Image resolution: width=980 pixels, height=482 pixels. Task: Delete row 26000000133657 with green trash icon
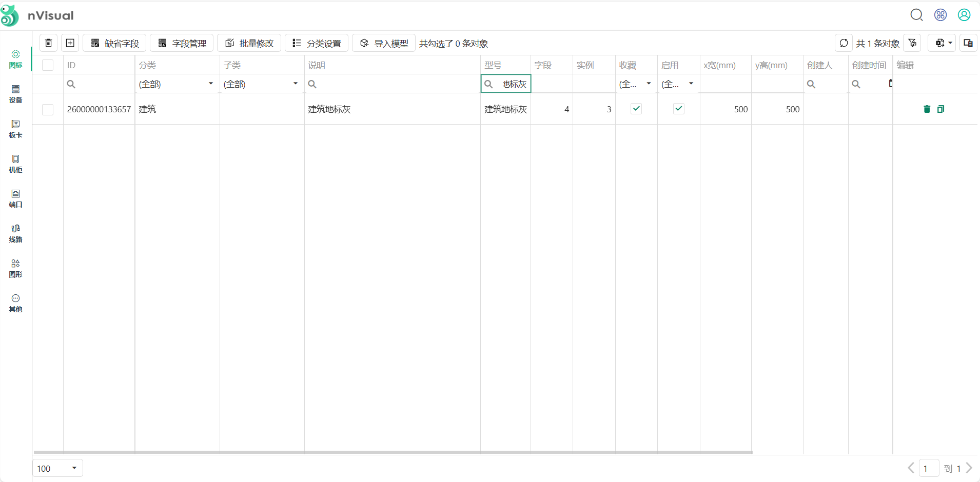point(927,109)
